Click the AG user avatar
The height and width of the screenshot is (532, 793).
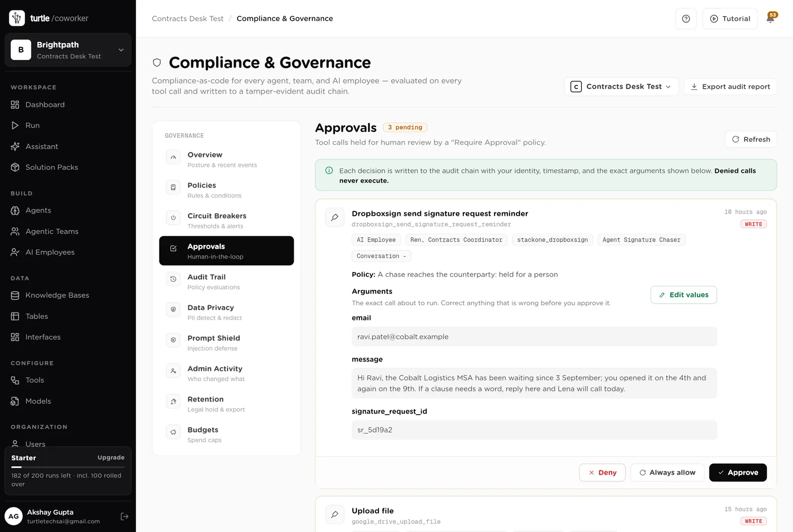(14, 516)
